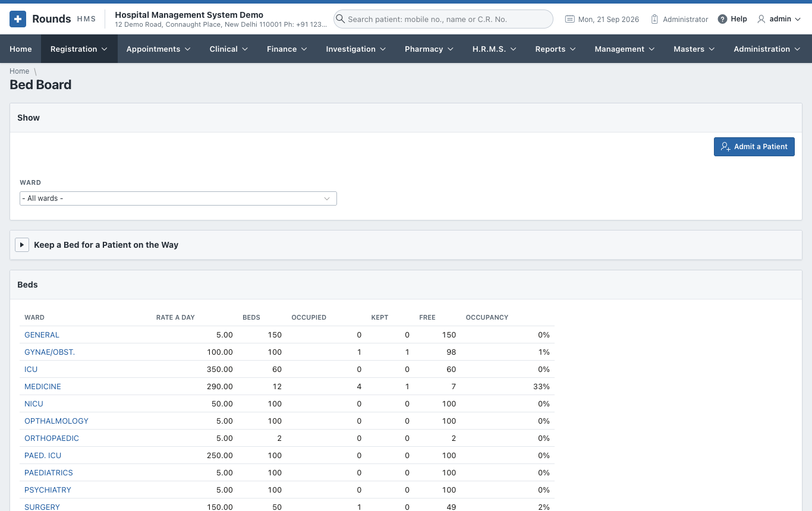The width and height of the screenshot is (812, 511).
Task: Click the Rounds HMS logo icon
Action: [x=18, y=19]
